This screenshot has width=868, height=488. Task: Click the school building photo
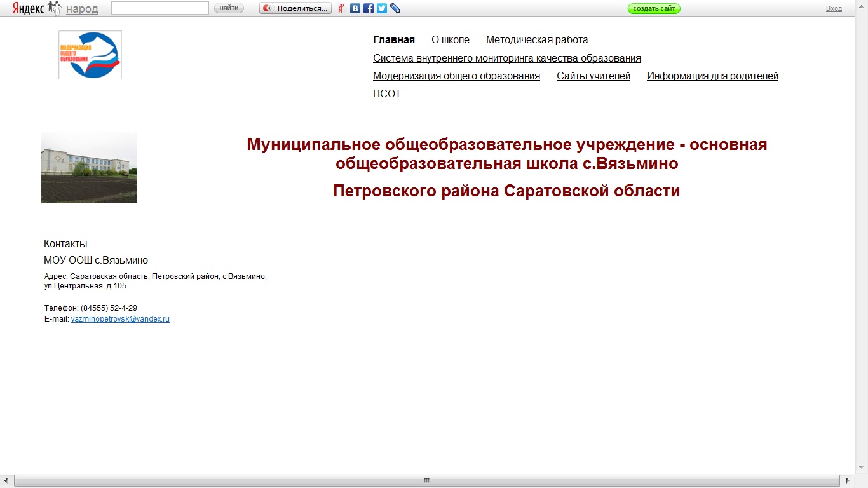[88, 167]
